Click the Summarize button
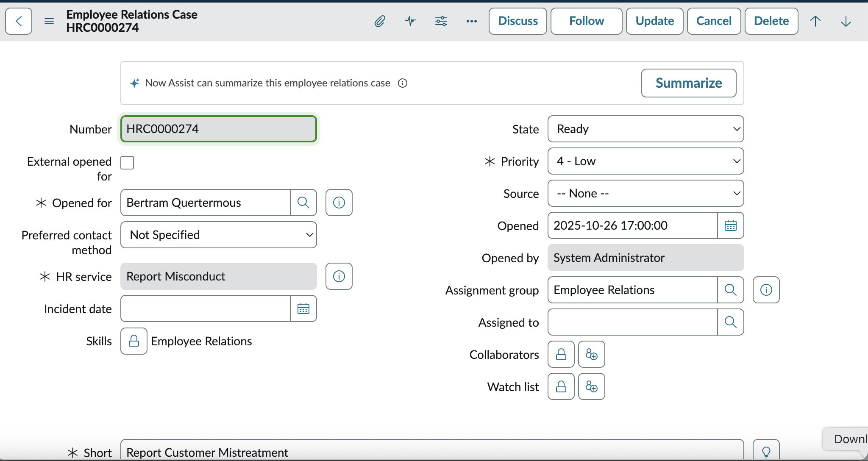The image size is (868, 461). (x=689, y=83)
